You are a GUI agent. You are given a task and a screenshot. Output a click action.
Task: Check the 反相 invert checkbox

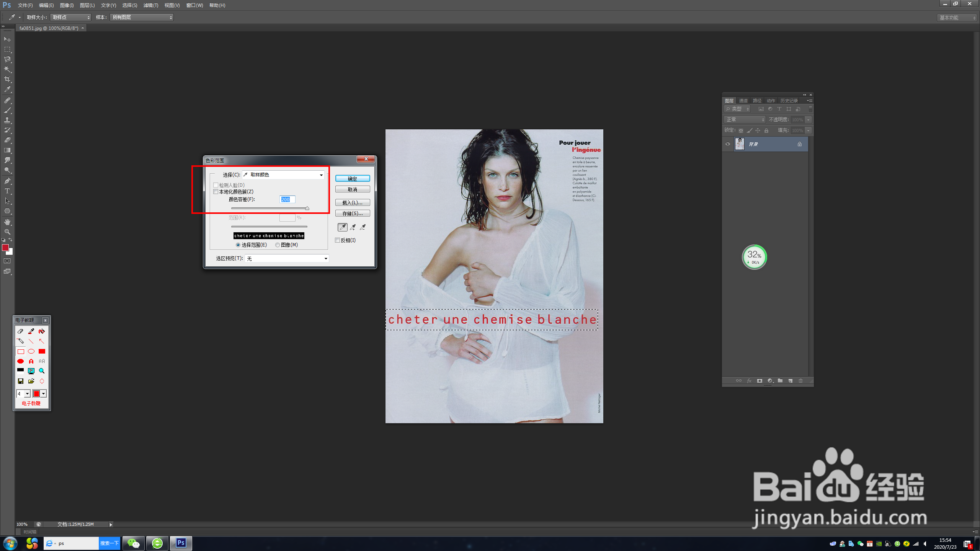click(337, 240)
